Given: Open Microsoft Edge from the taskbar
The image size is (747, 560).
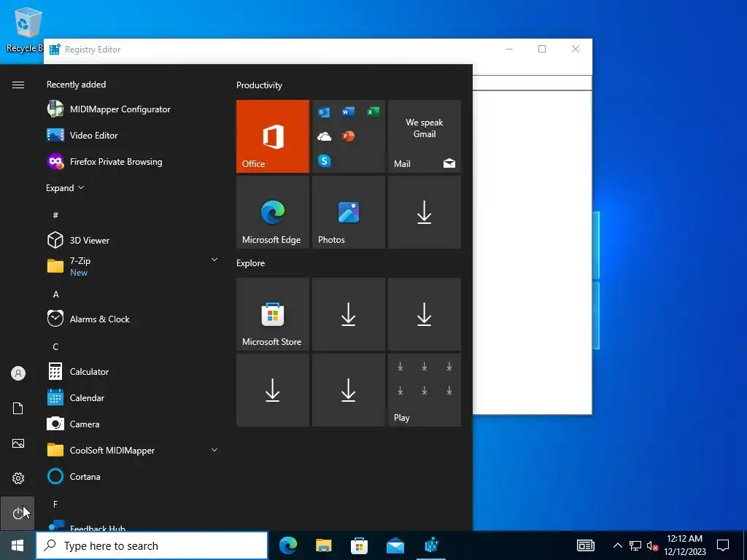Looking at the screenshot, I should pos(287,545).
